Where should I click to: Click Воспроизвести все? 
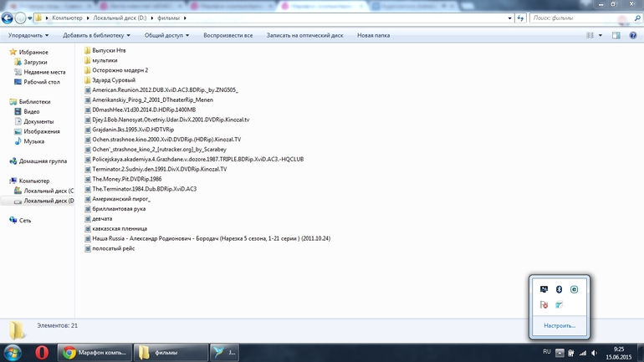coord(228,35)
